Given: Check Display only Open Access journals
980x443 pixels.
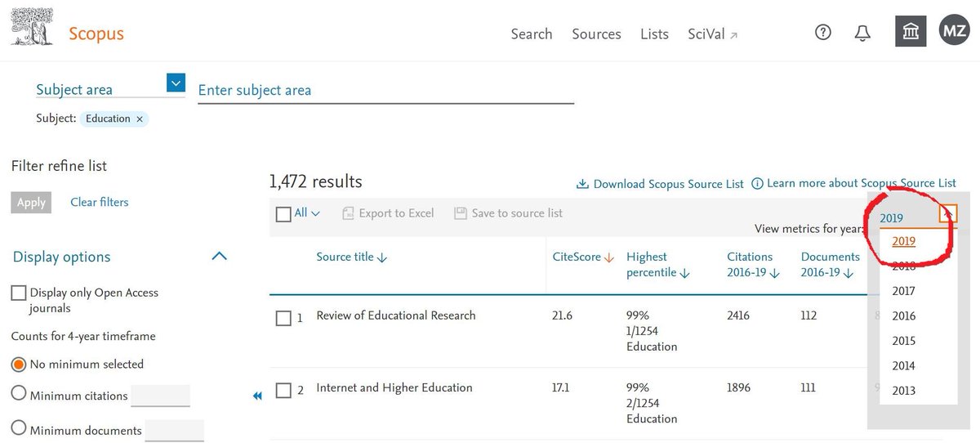Looking at the screenshot, I should pyautogui.click(x=18, y=293).
